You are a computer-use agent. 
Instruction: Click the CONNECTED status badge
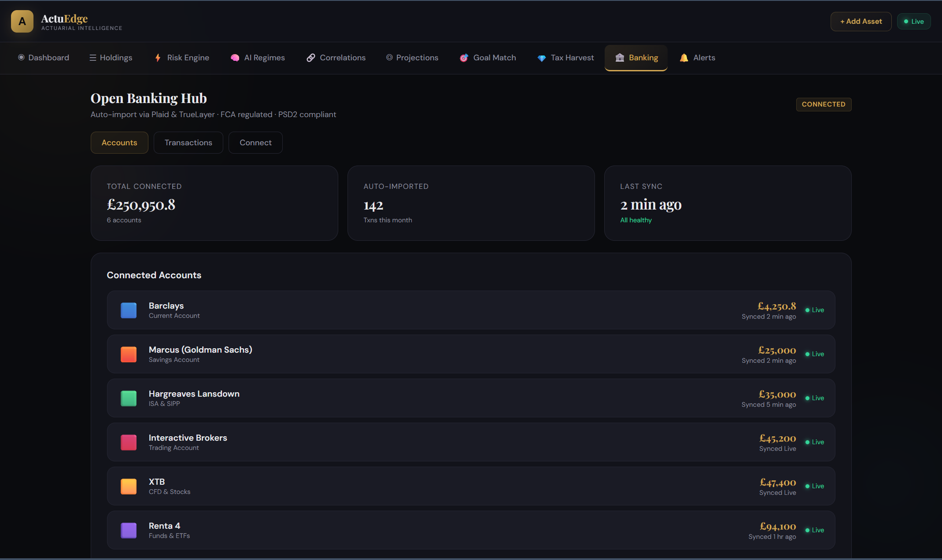823,104
